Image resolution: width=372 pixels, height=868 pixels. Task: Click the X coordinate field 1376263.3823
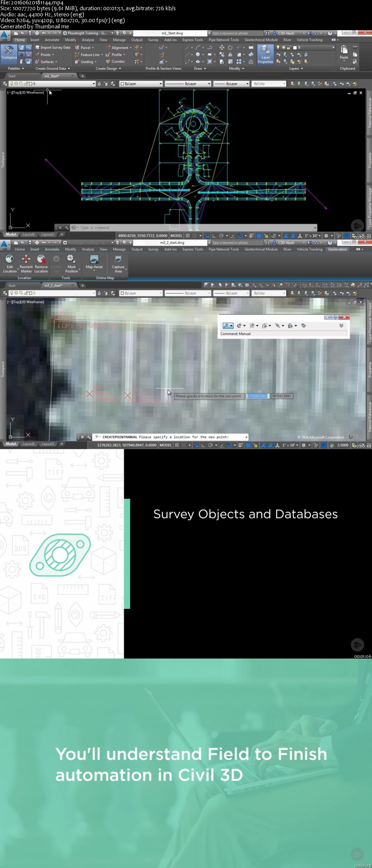258,396
